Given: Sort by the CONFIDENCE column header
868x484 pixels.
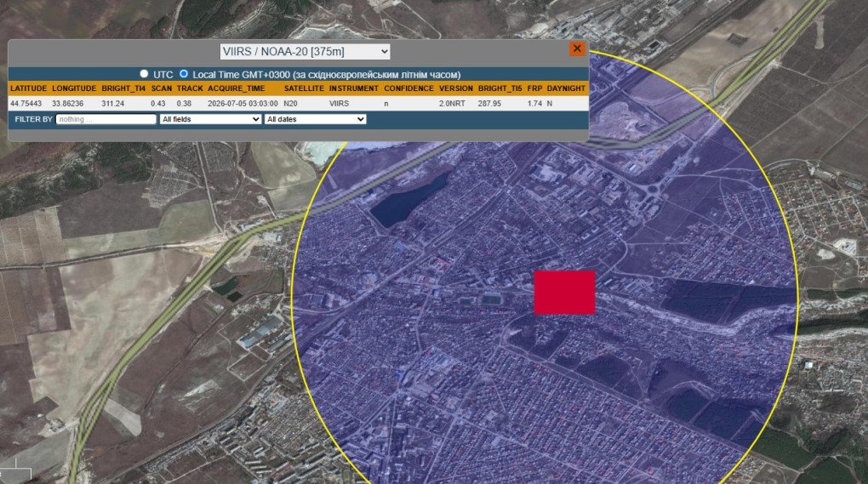Looking at the screenshot, I should [409, 88].
